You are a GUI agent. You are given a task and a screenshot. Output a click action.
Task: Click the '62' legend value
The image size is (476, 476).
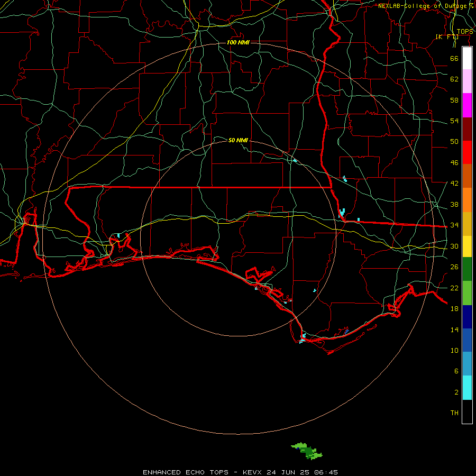pos(454,79)
